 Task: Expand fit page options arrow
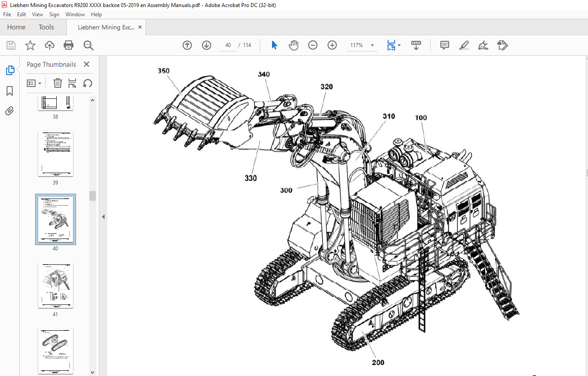tap(399, 45)
